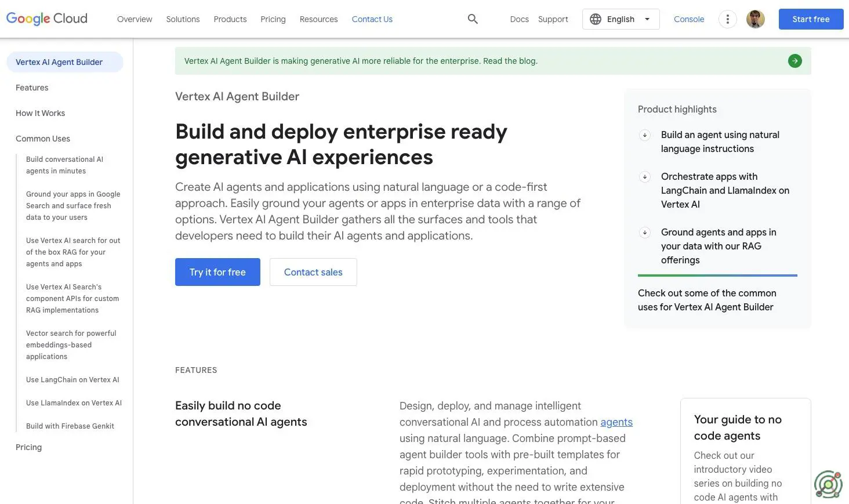Click green arrow icon in the blog banner
Viewport: 849px width, 504px height.
pyautogui.click(x=795, y=61)
